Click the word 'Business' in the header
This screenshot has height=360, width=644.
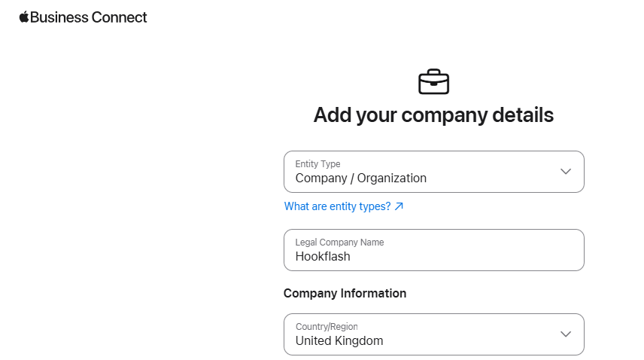(x=59, y=17)
